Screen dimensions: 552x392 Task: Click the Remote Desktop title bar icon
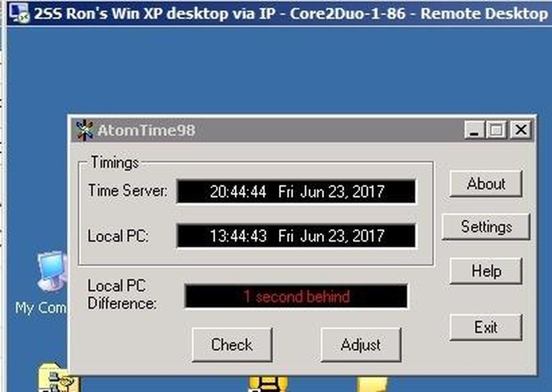tap(18, 13)
